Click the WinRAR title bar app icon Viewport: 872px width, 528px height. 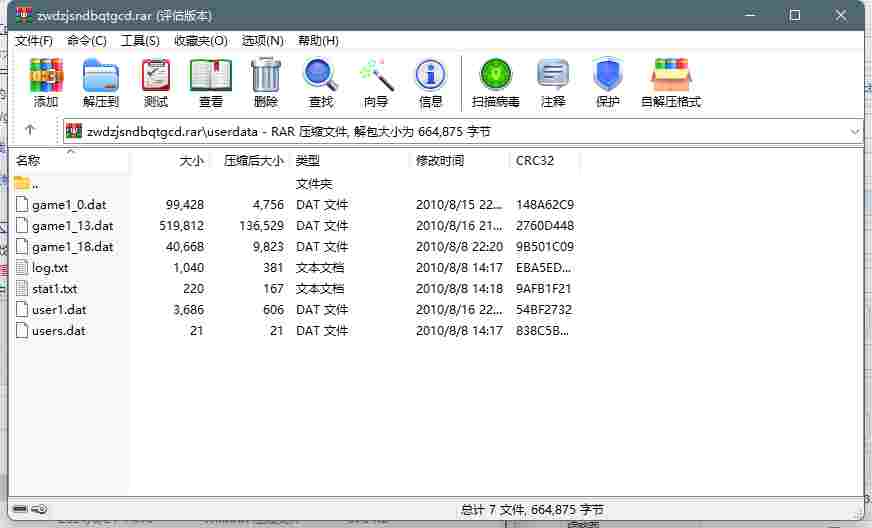[x=24, y=14]
